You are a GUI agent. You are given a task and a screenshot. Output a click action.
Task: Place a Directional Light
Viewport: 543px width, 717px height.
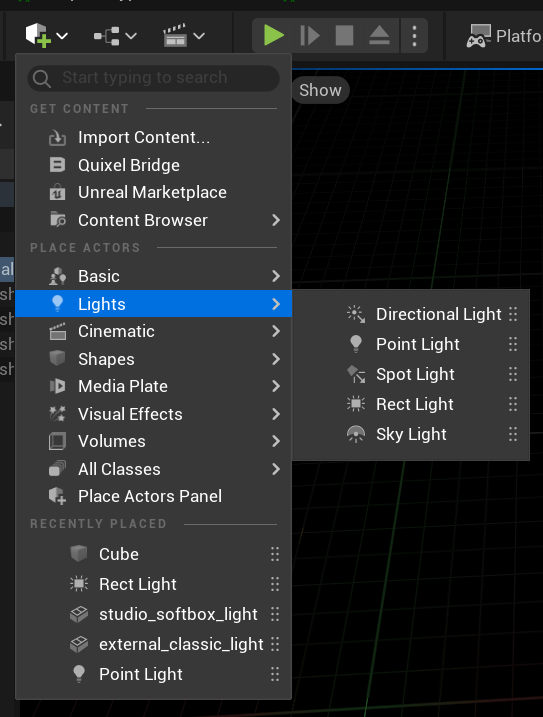pos(410,314)
